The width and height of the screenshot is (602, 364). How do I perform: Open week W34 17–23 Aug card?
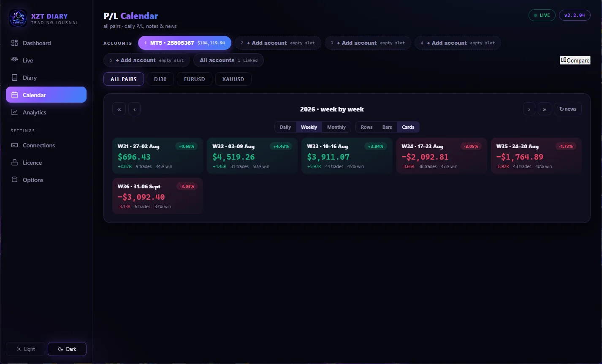[441, 156]
